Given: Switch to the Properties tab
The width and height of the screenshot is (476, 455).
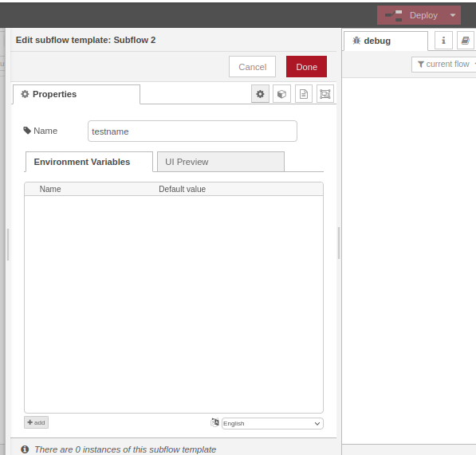Looking at the screenshot, I should point(77,94).
